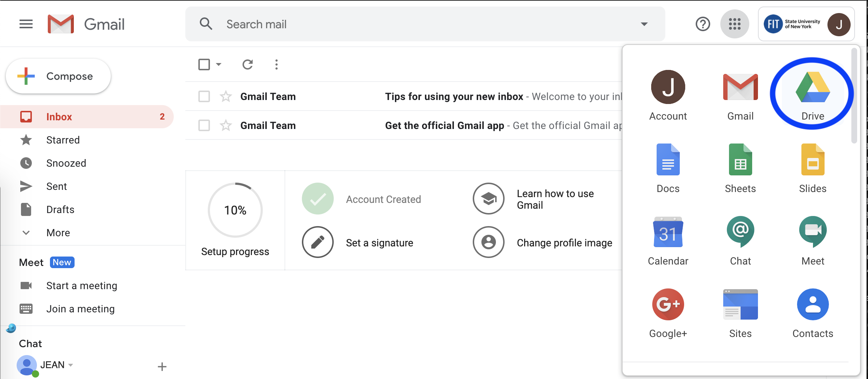Open Chat app from the apps panel
Screen dimensions: 868x379
coord(740,241)
